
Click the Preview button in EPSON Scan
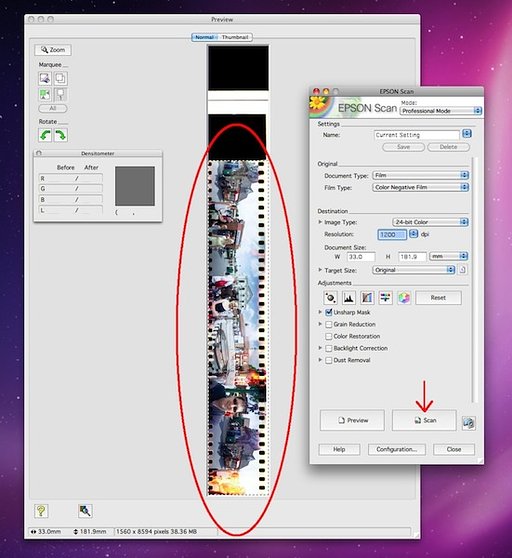click(352, 420)
